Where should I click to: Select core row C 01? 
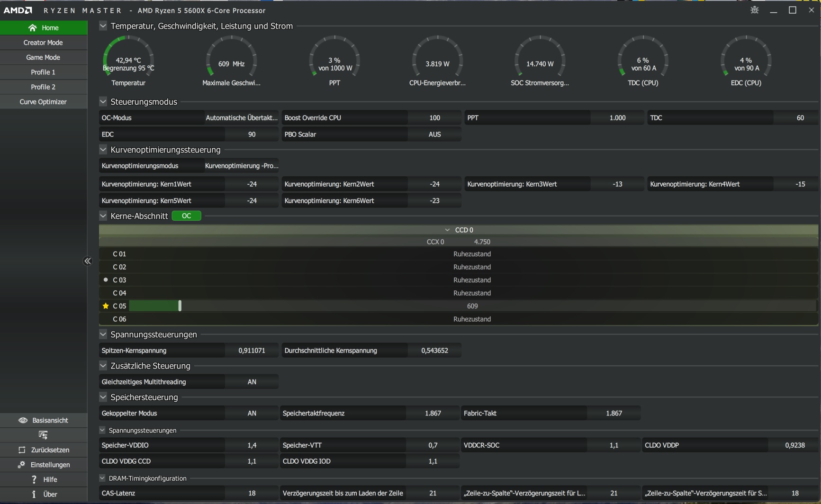click(x=459, y=254)
